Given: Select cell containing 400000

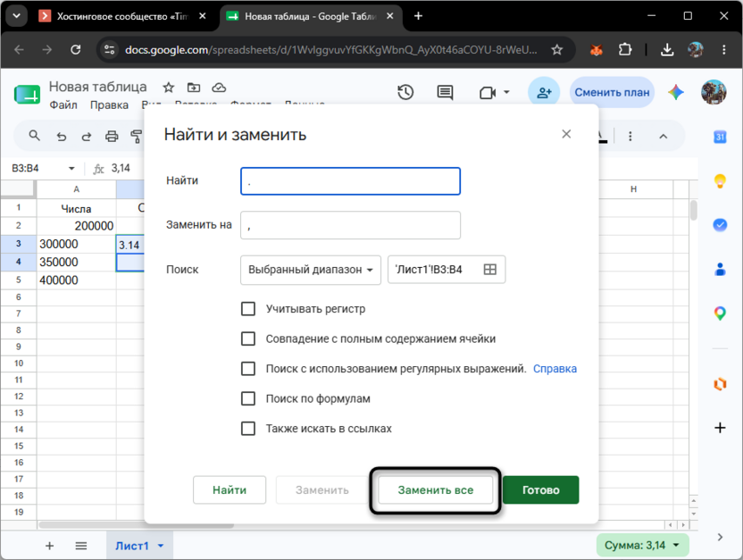Looking at the screenshot, I should pos(76,280).
